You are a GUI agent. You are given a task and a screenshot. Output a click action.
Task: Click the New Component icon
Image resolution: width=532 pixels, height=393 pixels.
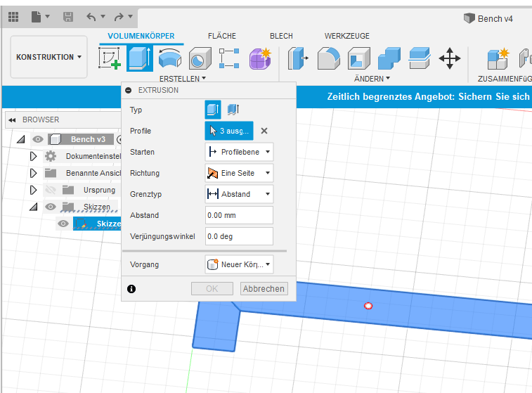(498, 58)
